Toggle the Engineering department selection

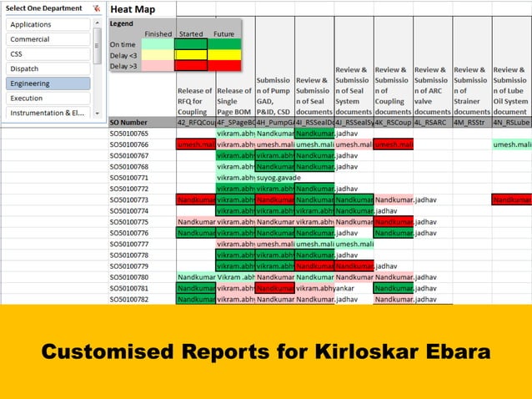[x=48, y=83]
